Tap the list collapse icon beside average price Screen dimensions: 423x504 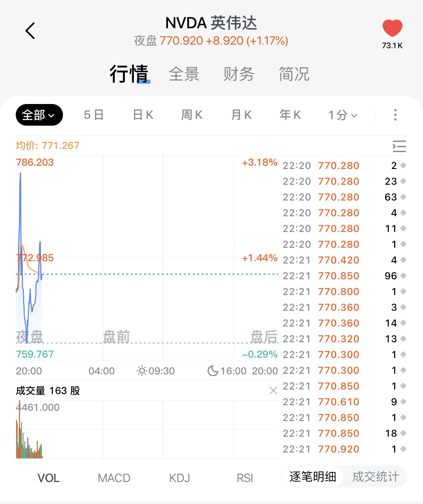point(399,146)
